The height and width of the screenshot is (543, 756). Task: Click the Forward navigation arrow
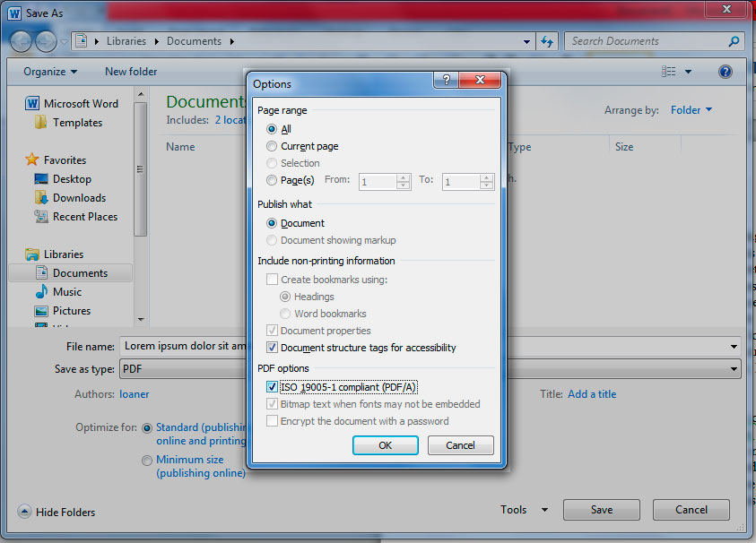tap(46, 41)
